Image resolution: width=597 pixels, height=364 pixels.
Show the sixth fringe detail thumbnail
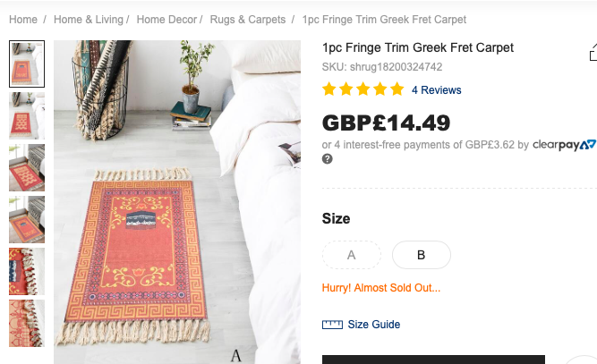click(27, 323)
